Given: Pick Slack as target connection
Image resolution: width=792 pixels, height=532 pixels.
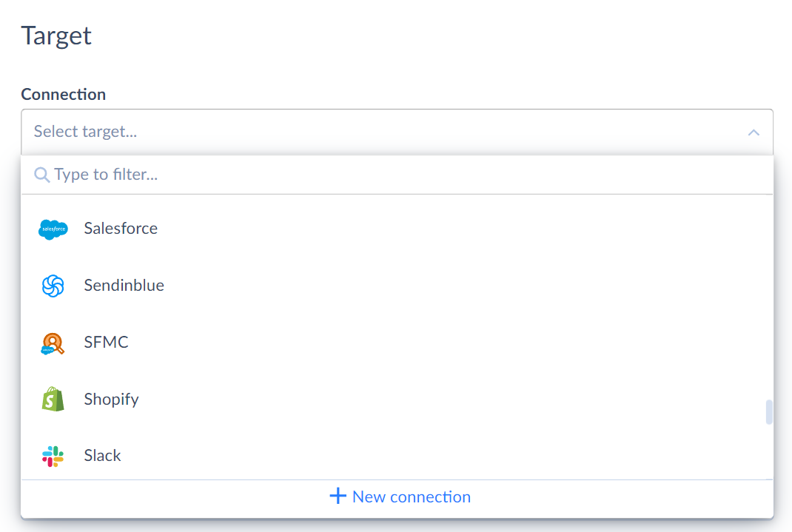Looking at the screenshot, I should tap(397, 455).
